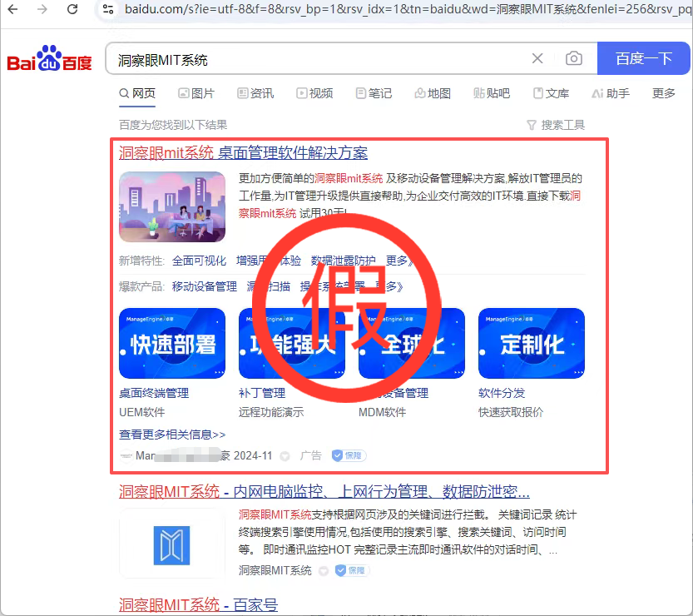
Task: Go back using browser back arrow
Action: click(13, 9)
